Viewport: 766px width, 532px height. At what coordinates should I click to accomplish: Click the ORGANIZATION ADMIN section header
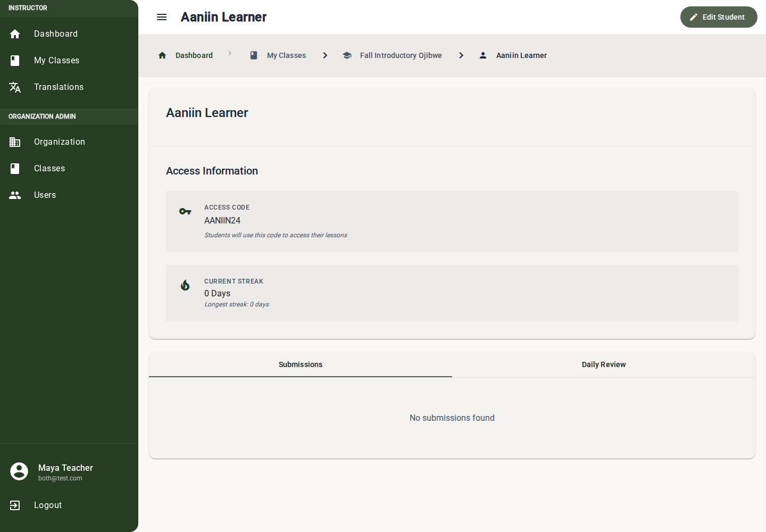coord(42,117)
